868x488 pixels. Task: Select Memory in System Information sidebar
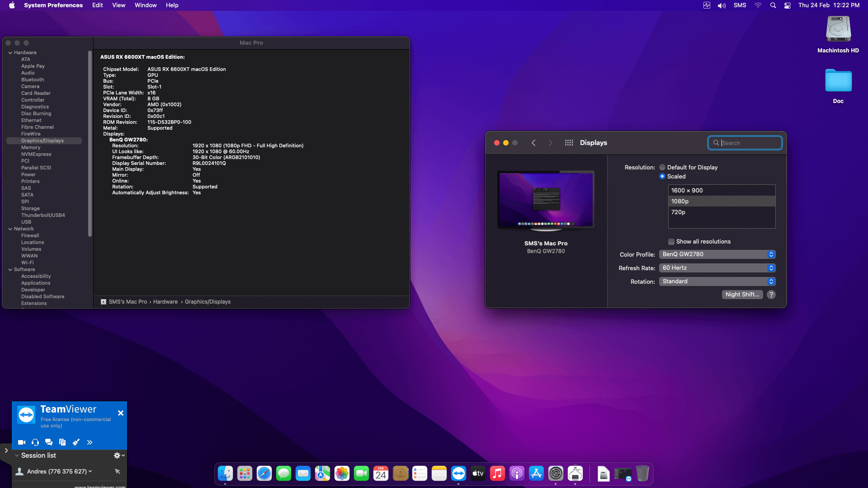tap(31, 147)
